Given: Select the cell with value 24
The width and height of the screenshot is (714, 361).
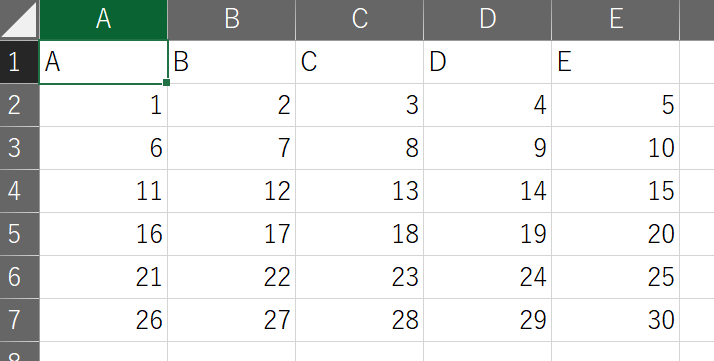Looking at the screenshot, I should point(488,277).
